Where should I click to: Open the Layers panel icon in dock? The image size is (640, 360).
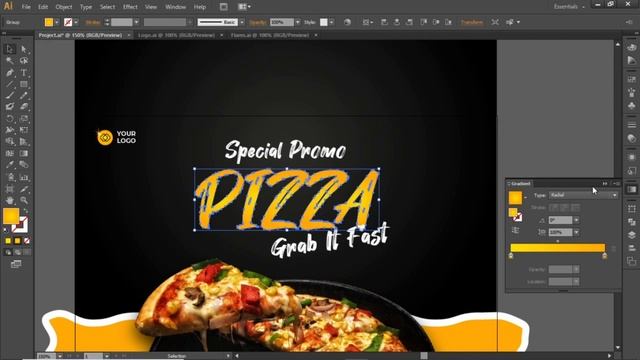point(631,235)
